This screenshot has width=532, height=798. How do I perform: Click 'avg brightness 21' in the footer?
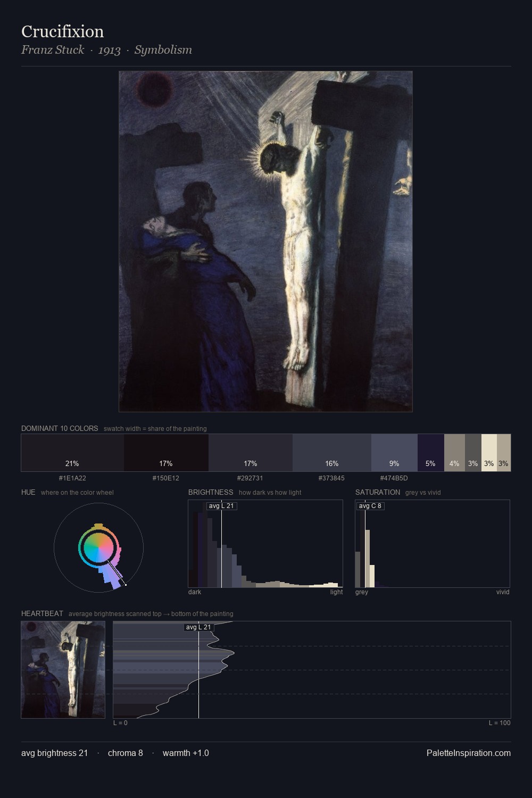pos(54,753)
